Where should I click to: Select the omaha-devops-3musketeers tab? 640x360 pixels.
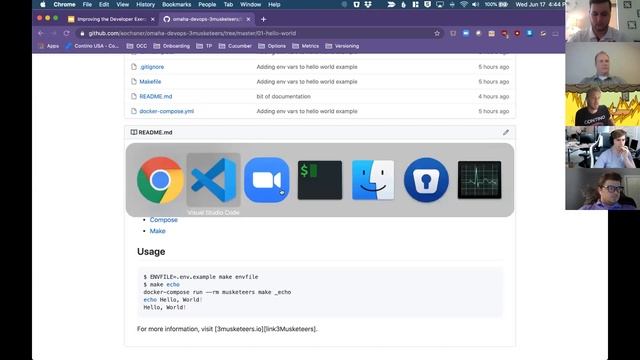click(207, 19)
